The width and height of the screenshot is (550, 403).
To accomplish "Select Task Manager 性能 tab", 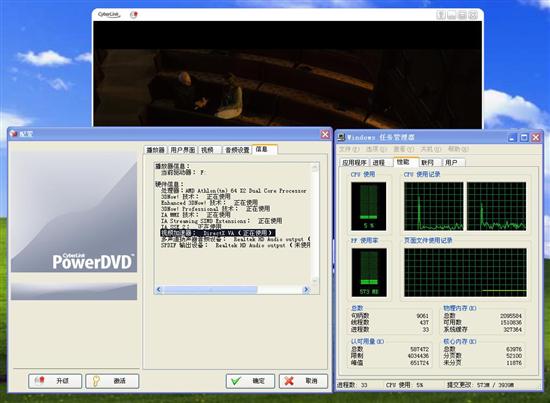I will [405, 162].
